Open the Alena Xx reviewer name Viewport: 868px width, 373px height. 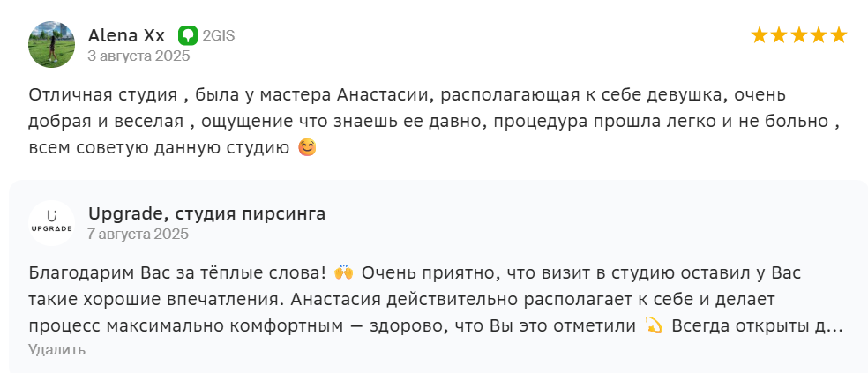click(126, 35)
